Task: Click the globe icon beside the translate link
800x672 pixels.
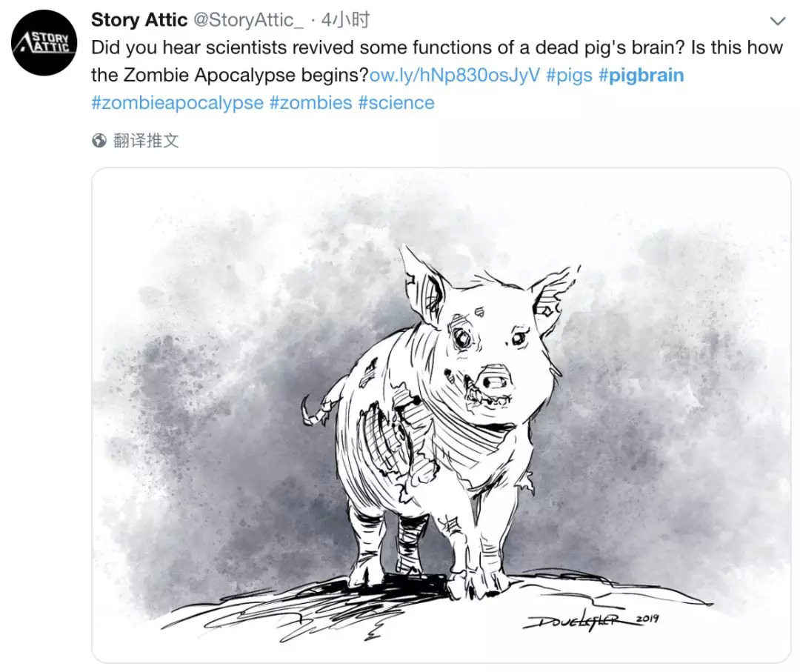Action: (x=99, y=141)
